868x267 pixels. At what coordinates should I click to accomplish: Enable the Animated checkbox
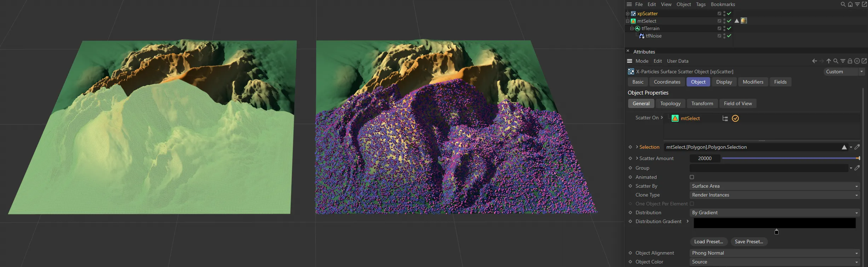tap(692, 177)
